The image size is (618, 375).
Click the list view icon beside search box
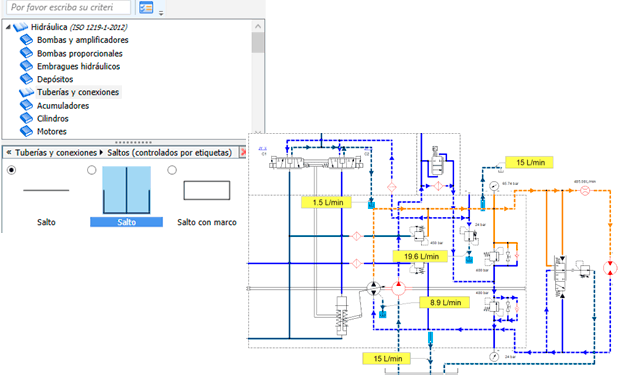coord(146,7)
